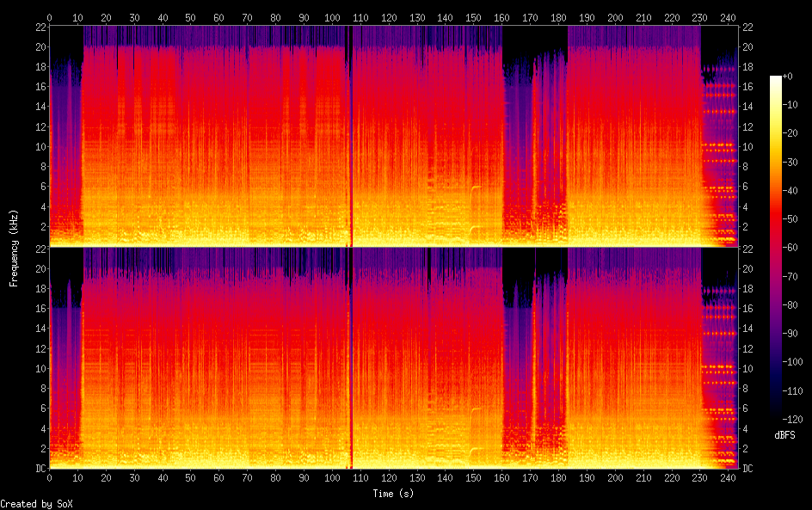Click the "-10" value on the dBFS scale

click(790, 105)
